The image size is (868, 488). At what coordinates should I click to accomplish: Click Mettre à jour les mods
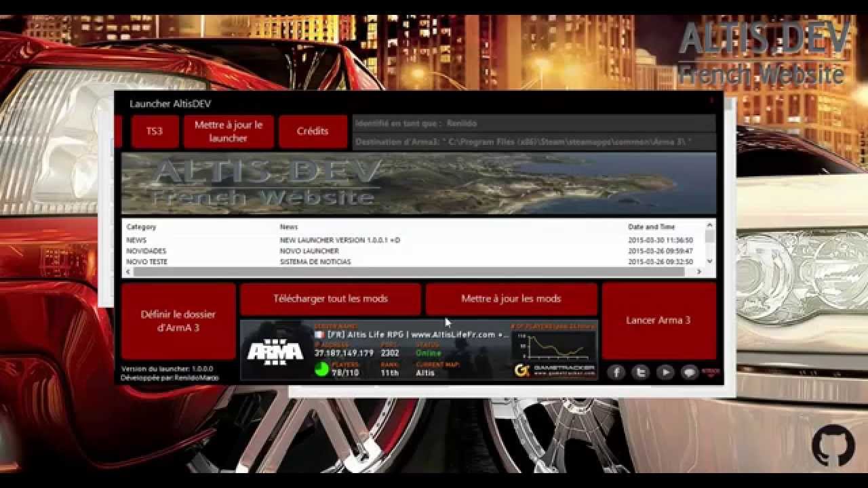click(511, 299)
